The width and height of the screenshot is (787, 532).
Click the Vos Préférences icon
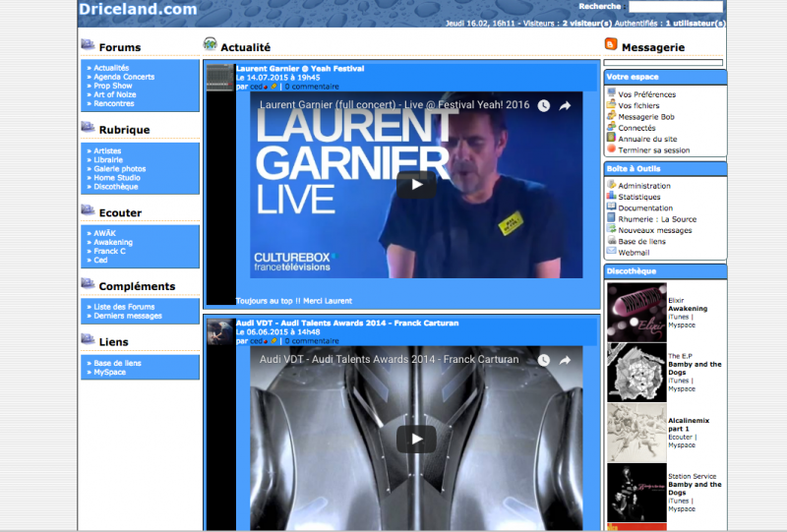(611, 92)
